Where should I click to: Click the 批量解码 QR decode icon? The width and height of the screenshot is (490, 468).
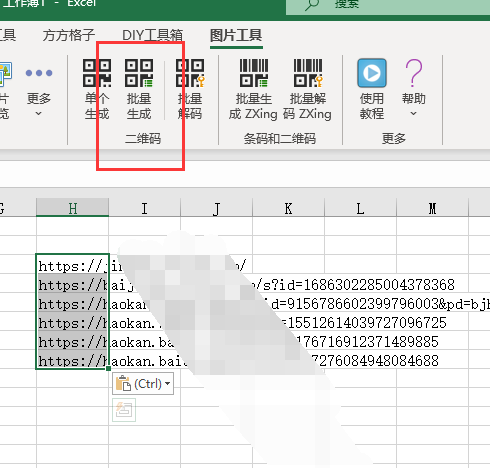190,73
